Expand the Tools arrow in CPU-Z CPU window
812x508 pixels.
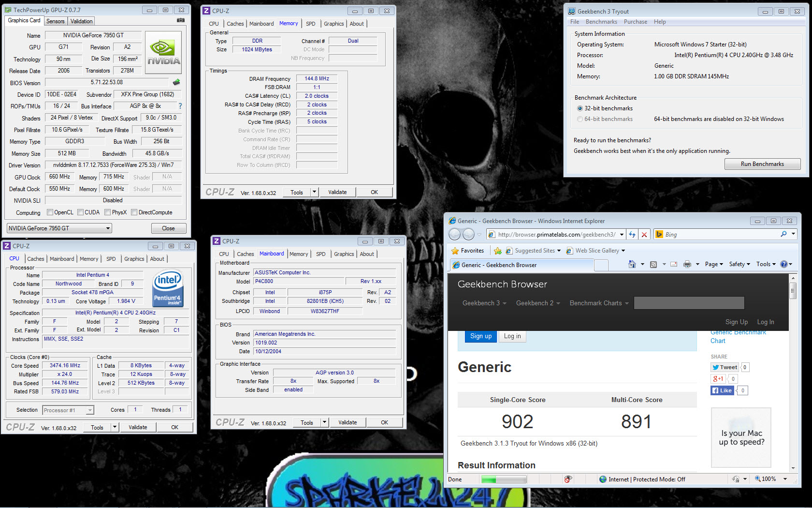[x=115, y=427]
